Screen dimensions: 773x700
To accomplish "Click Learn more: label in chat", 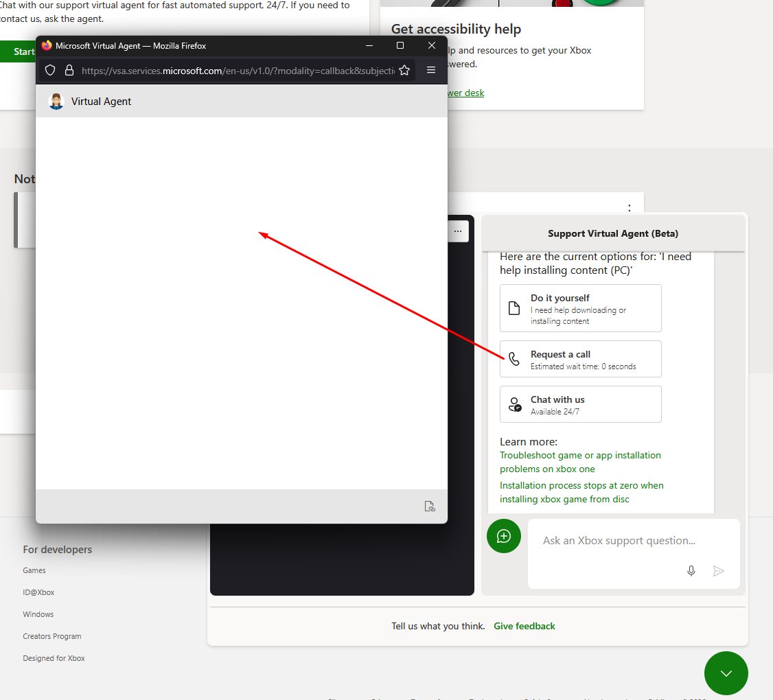I will [x=529, y=442].
